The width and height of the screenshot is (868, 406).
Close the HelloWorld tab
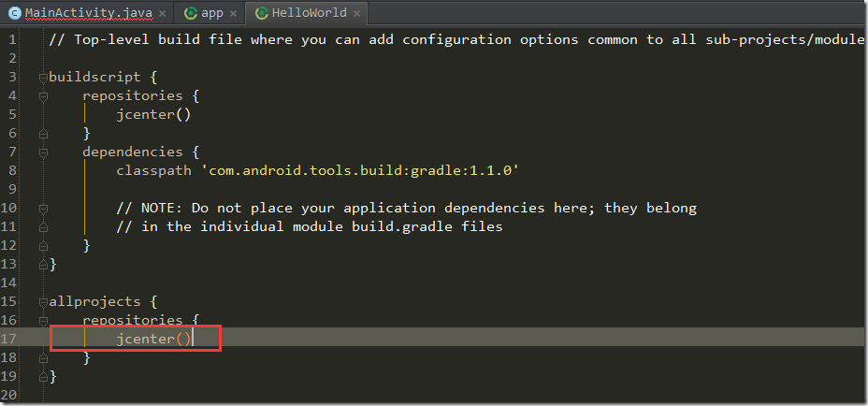click(356, 14)
